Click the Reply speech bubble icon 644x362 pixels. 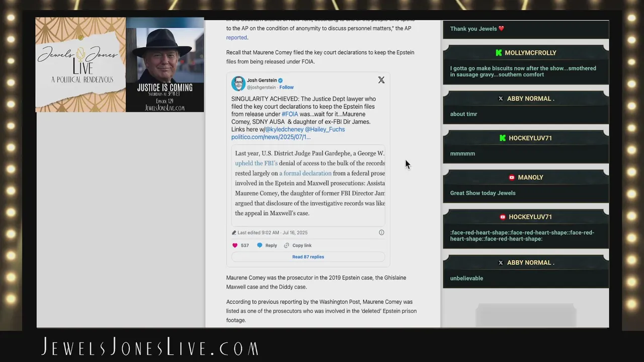tap(260, 245)
